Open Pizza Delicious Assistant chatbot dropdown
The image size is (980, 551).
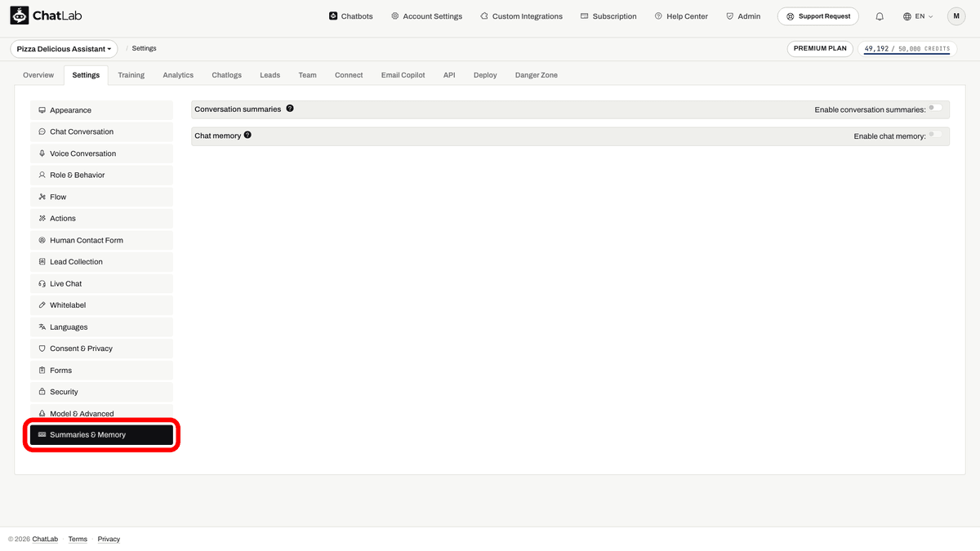(65, 49)
